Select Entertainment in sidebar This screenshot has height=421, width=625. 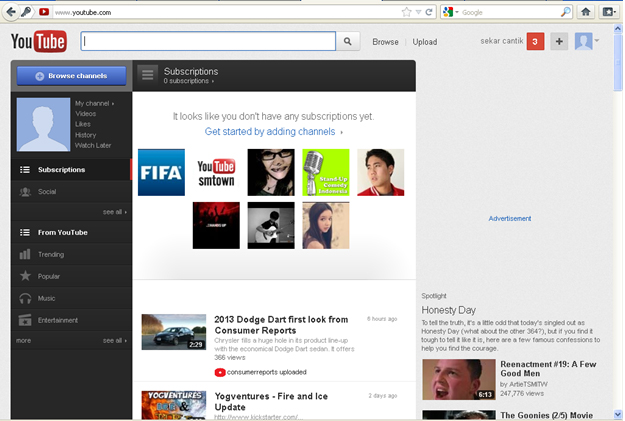(x=71, y=320)
